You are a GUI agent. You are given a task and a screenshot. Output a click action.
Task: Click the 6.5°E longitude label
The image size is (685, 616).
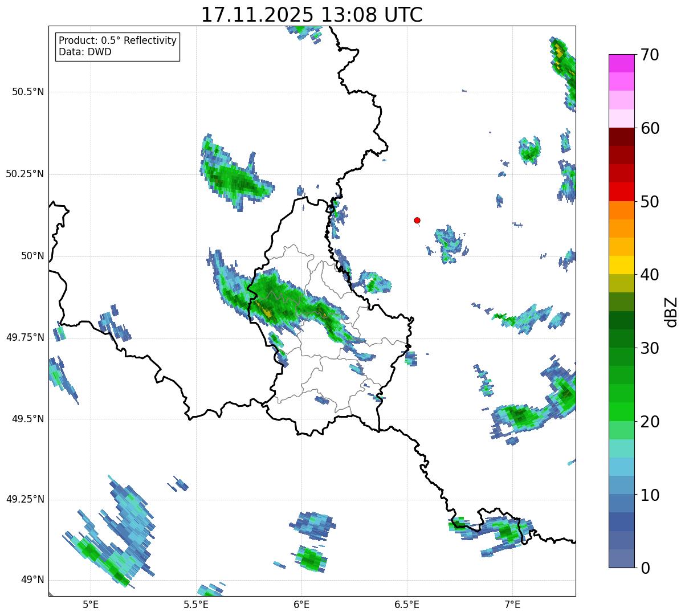click(407, 604)
